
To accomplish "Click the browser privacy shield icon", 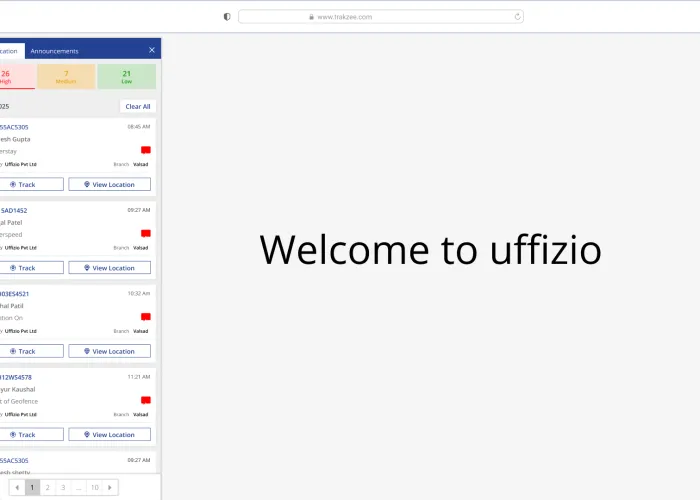I will pyautogui.click(x=227, y=16).
